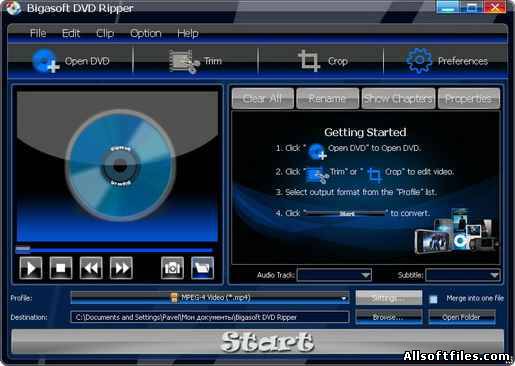Open the File menu

[x=38, y=33]
